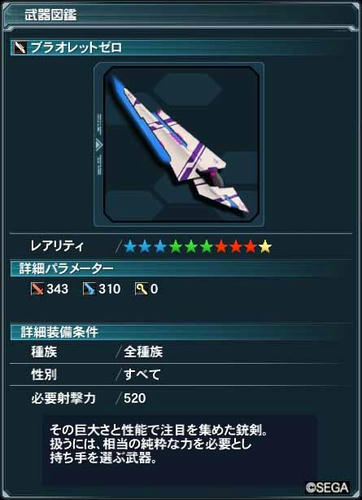The width and height of the screenshot is (362, 500).
Task: Click the first blue rarity star
Action: [x=130, y=247]
